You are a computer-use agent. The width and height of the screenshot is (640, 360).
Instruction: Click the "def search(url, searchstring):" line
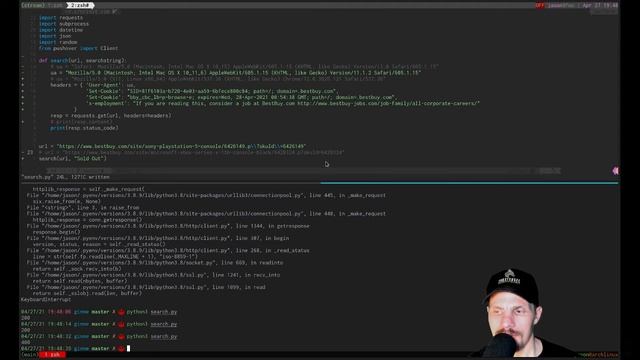pos(82,60)
